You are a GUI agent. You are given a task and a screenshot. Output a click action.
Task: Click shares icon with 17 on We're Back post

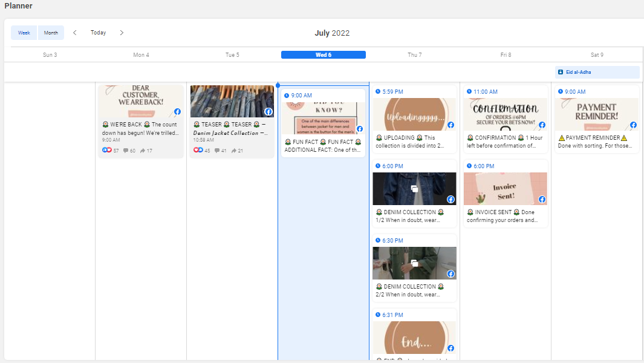point(143,151)
